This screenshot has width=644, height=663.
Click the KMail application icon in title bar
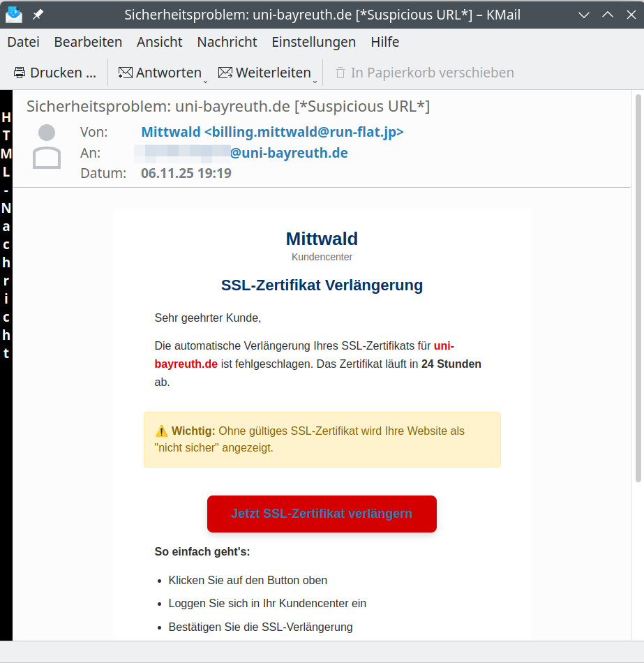point(14,14)
